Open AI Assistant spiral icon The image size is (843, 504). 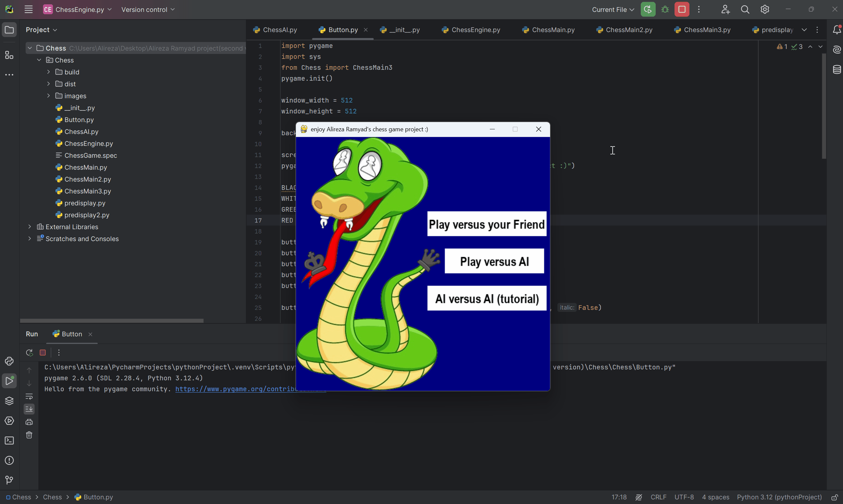(x=836, y=50)
